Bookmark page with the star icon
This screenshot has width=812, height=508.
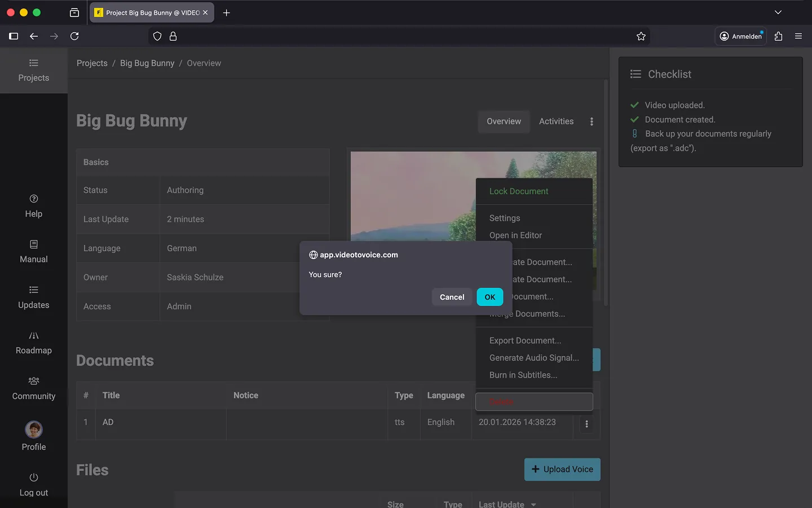641,36
